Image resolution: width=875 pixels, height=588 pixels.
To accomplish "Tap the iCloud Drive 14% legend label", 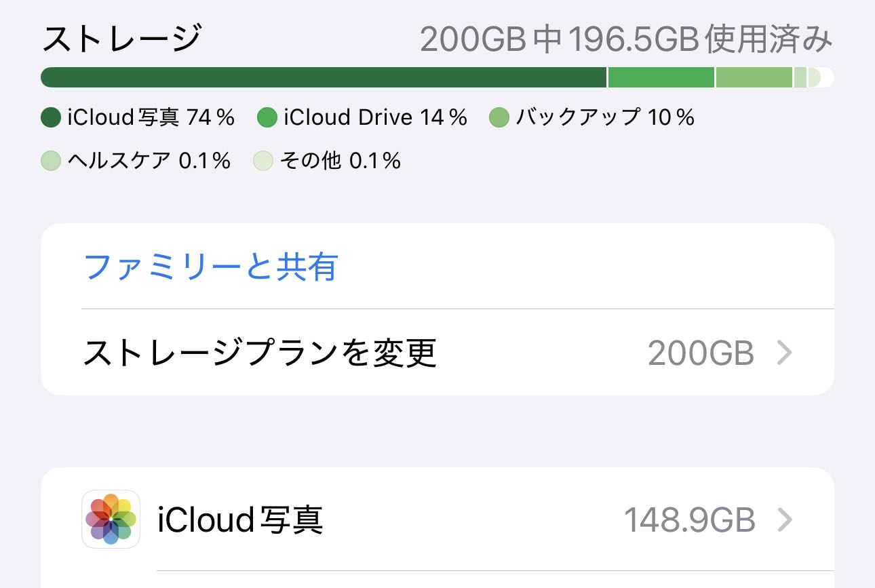I will point(375,118).
